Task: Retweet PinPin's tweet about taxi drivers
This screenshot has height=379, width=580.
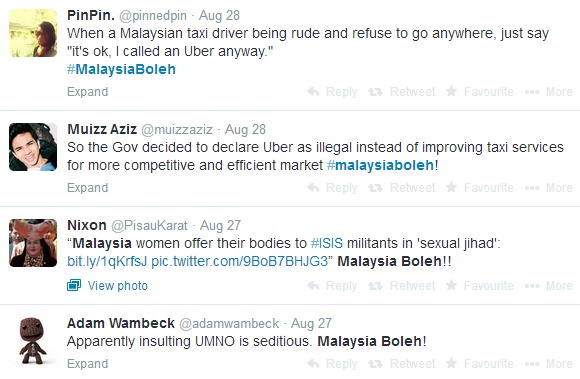Action: pos(402,92)
